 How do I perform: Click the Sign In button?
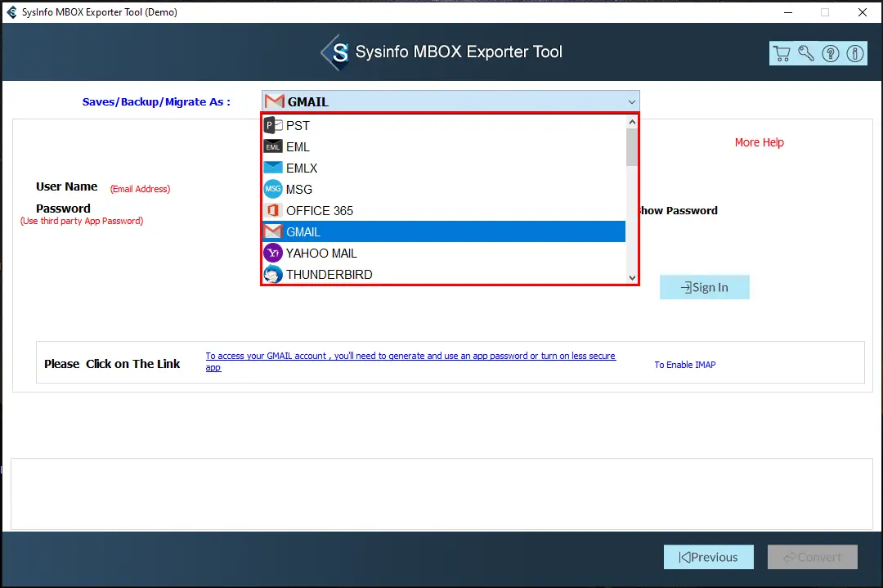pos(705,287)
